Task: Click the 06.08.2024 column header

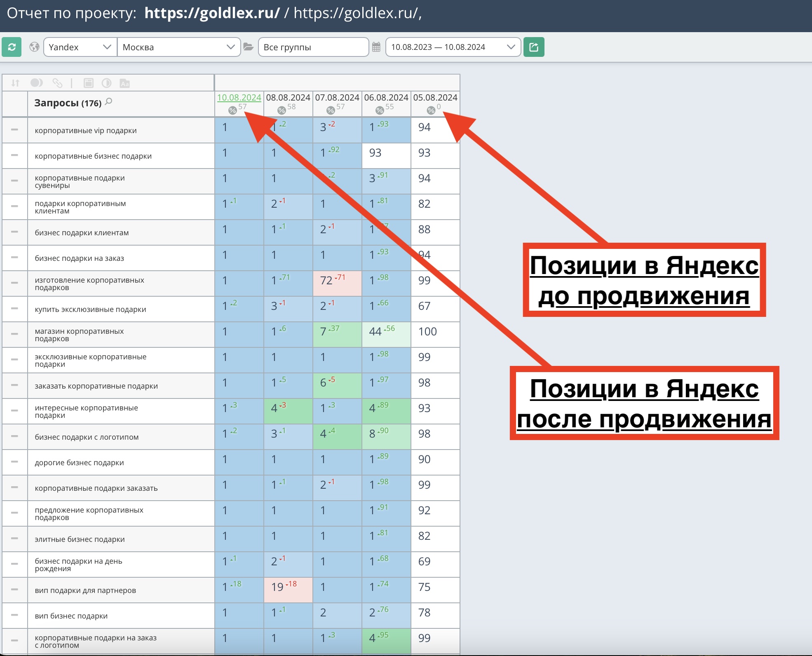Action: pos(386,98)
